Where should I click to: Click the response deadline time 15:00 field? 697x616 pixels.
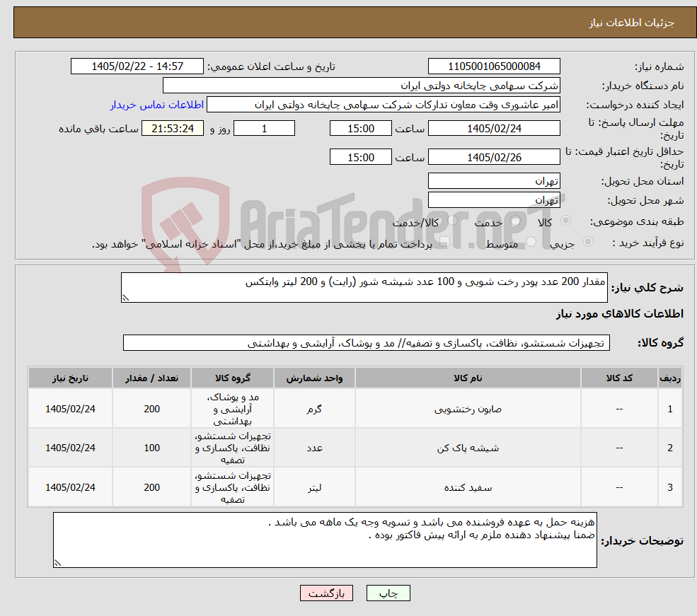point(360,128)
